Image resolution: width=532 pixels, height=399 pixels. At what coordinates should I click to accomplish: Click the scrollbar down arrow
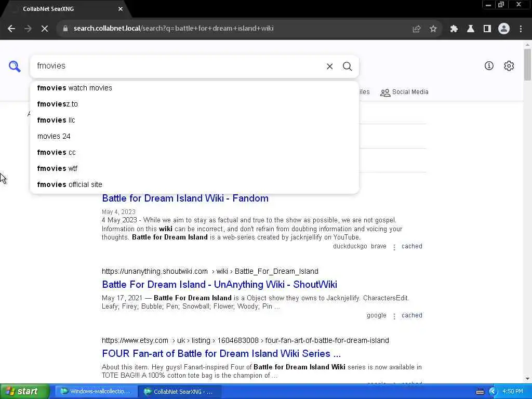coord(527,379)
